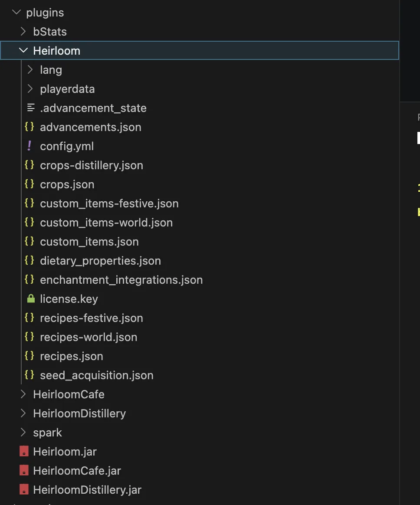Image resolution: width=420 pixels, height=505 pixels.
Task: Click the JSON icon beside seed_acquisition.json
Action: click(x=30, y=374)
